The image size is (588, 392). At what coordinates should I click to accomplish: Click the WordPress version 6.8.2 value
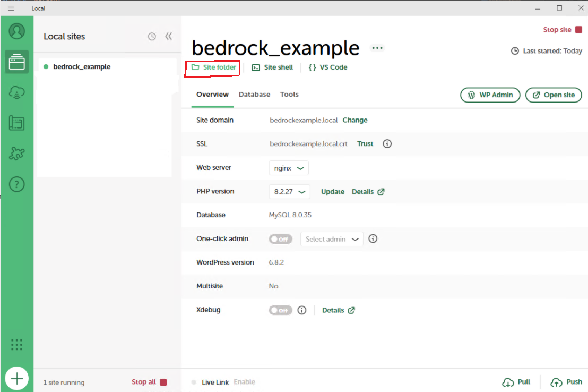276,262
